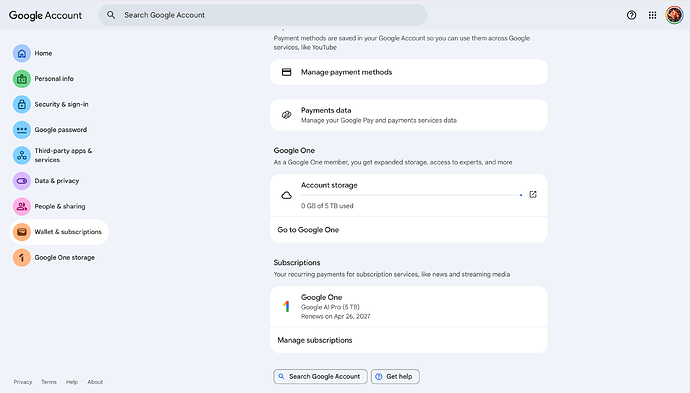Click the Payments data icon
Screen dimensions: 690x393
[286, 115]
